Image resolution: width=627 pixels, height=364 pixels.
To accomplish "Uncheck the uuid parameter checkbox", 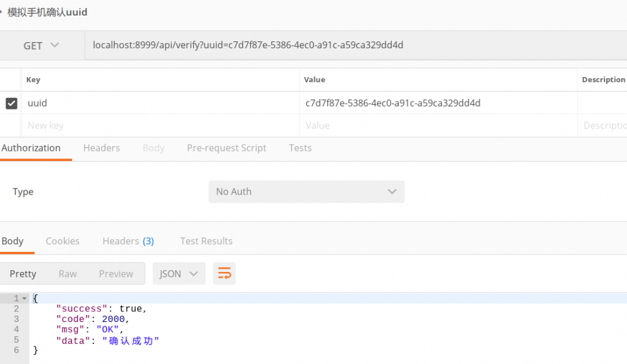I will (11, 103).
